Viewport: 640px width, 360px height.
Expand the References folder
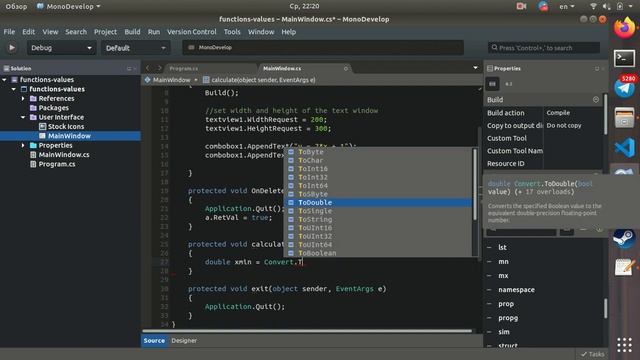pos(23,98)
